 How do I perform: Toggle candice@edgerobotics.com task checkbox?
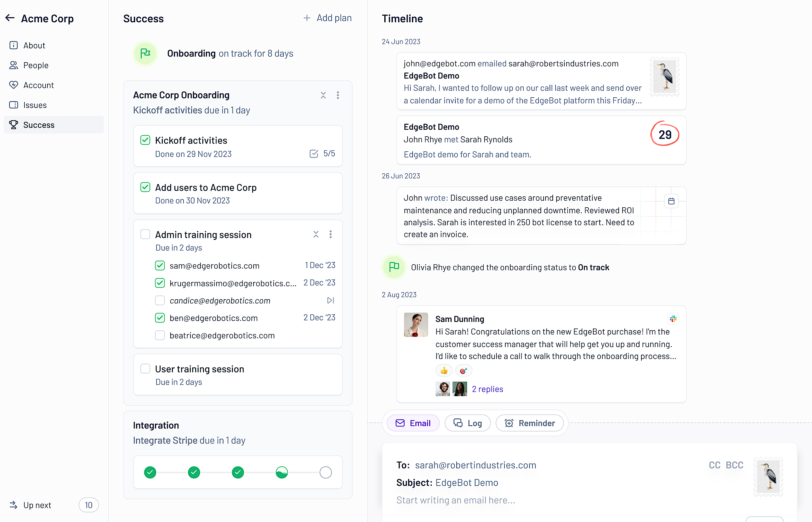click(x=159, y=301)
